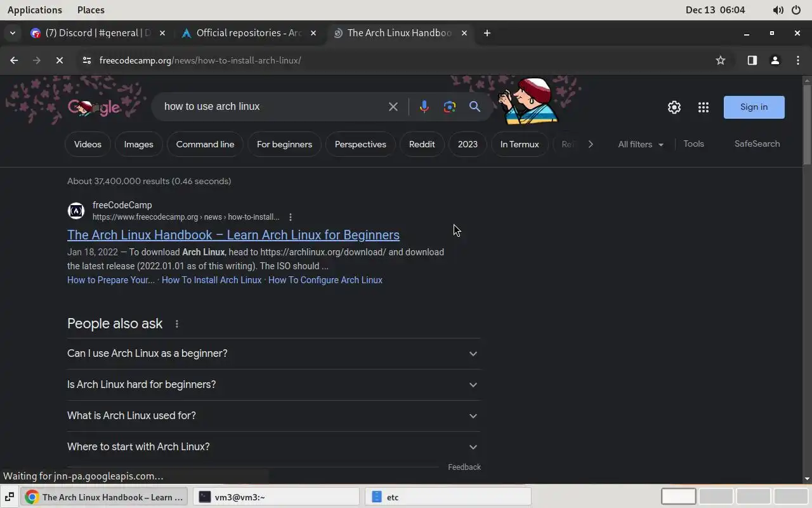Click show desktop icon in bottom panel

click(10, 497)
